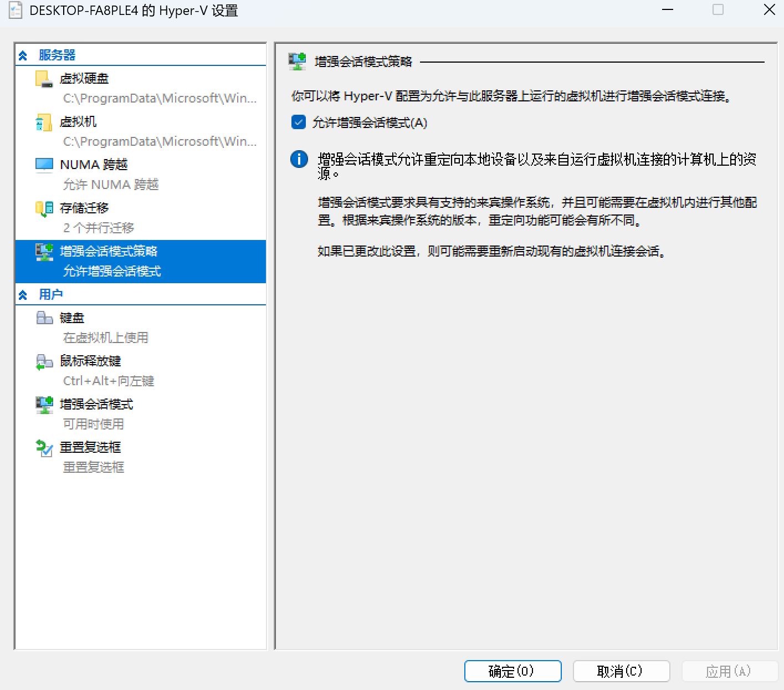This screenshot has width=784, height=690.
Task: Click the virtual hard disk path C:\ProgramData text
Action: coord(160,98)
